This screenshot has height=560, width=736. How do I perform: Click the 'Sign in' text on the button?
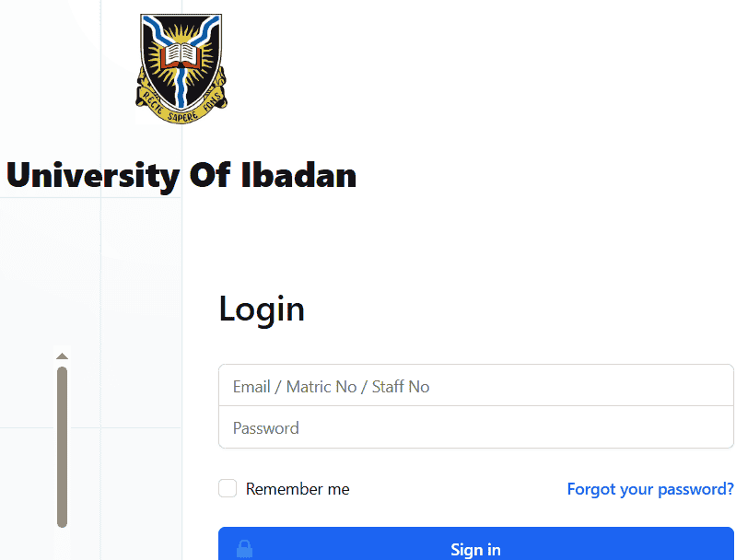coord(475,550)
